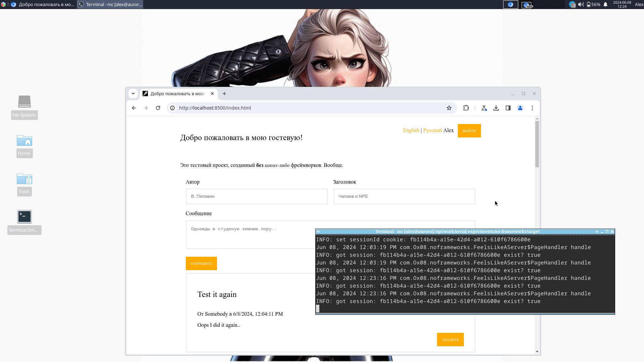Open the notifications bell icon
This screenshot has height=362, width=644.
point(605,4)
